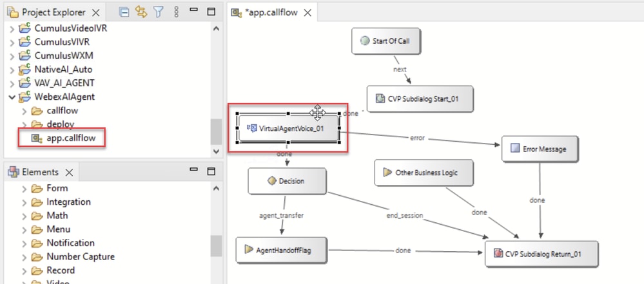The width and height of the screenshot is (644, 284).
Task: Select the callflow folder
Action: pyautogui.click(x=62, y=110)
